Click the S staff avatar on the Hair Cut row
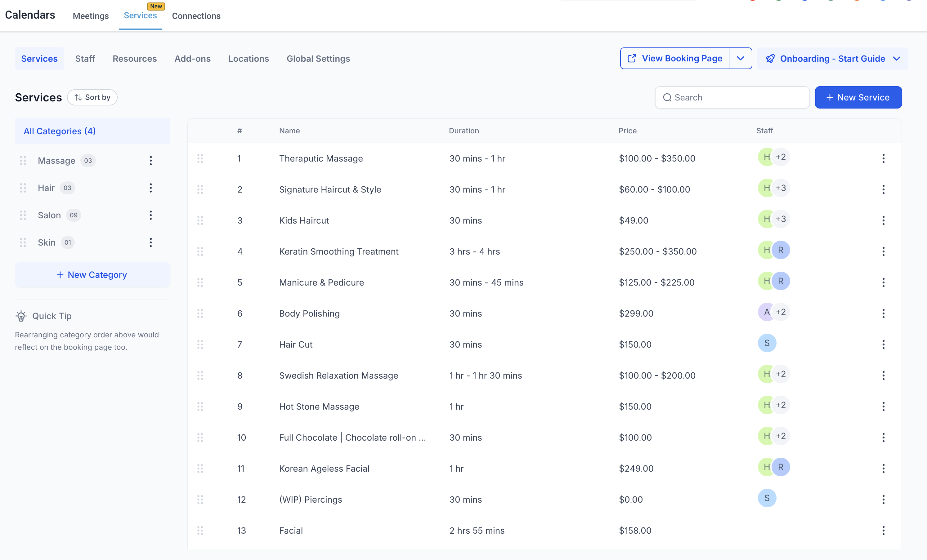This screenshot has width=927, height=560. click(x=767, y=343)
